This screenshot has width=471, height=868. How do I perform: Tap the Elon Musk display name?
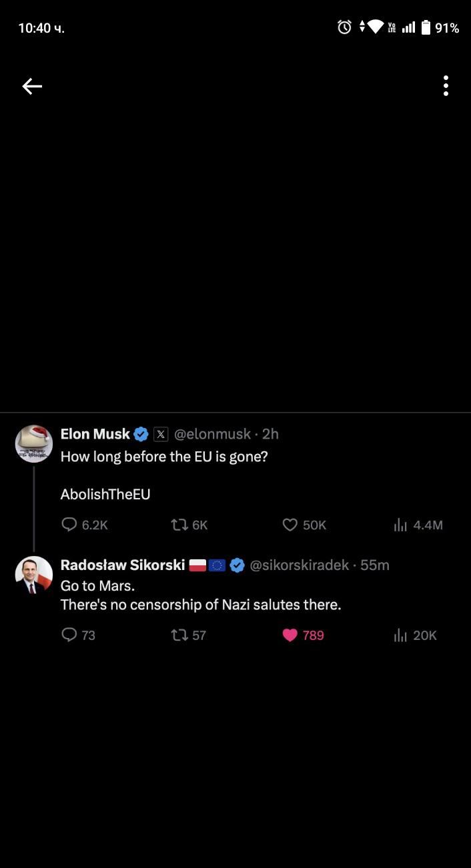pos(95,434)
